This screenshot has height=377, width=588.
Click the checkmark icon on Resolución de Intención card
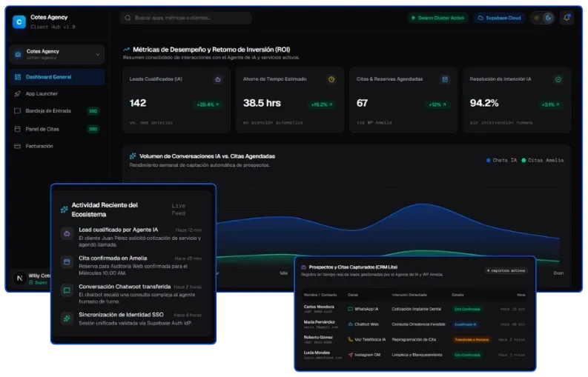(x=558, y=79)
